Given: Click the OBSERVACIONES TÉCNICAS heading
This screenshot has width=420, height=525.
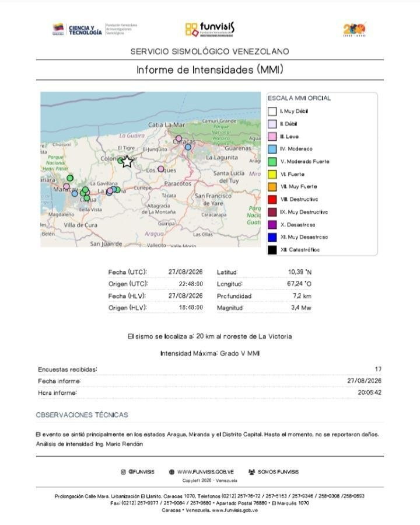Looking at the screenshot, I should click(82, 415).
